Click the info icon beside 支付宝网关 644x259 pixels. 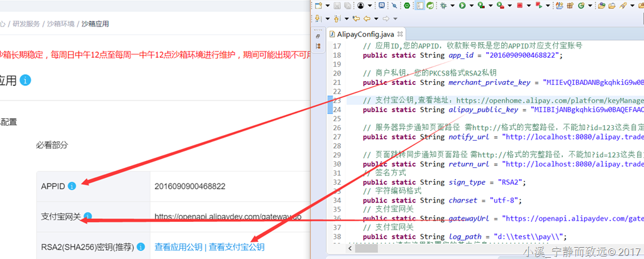[x=87, y=216]
